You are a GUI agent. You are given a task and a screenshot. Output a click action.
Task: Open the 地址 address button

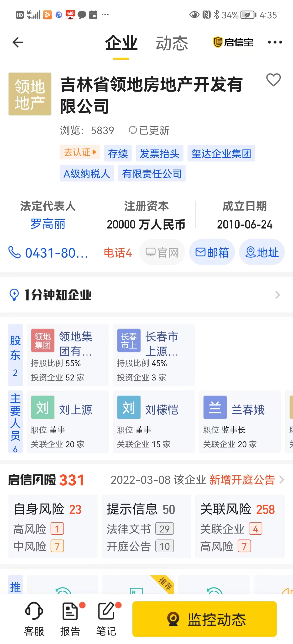click(x=262, y=252)
